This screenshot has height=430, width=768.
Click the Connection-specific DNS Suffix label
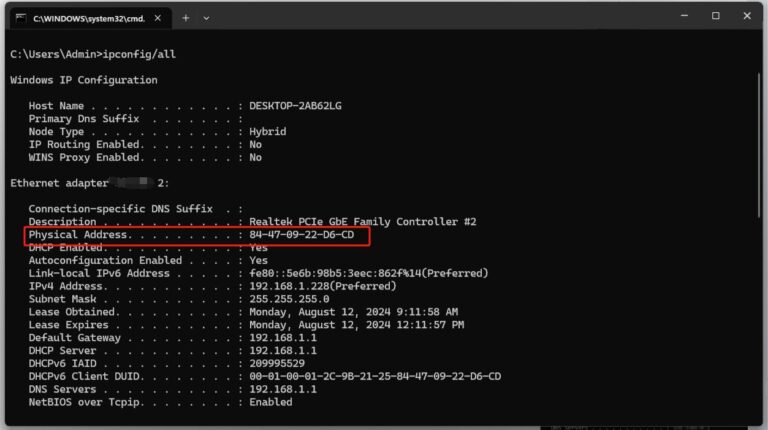click(x=120, y=209)
